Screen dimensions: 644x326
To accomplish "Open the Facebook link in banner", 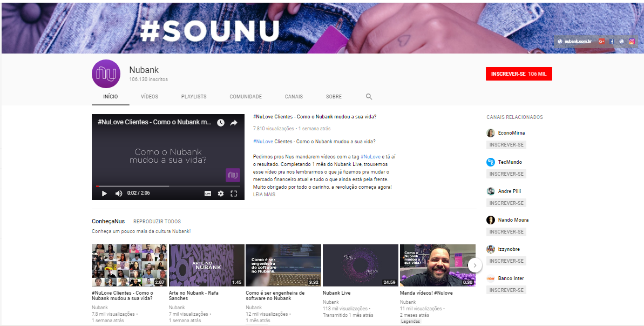I will 612,41.
